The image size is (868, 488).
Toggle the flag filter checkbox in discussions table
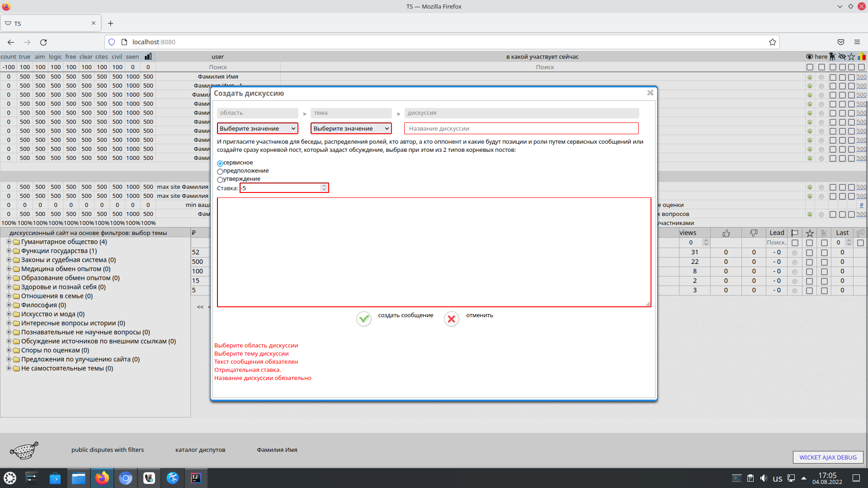coord(795,243)
